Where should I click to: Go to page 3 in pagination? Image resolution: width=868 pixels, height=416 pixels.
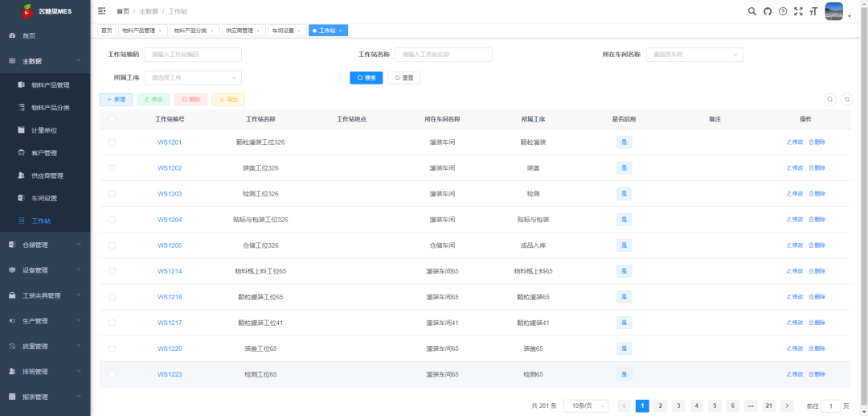pos(678,406)
